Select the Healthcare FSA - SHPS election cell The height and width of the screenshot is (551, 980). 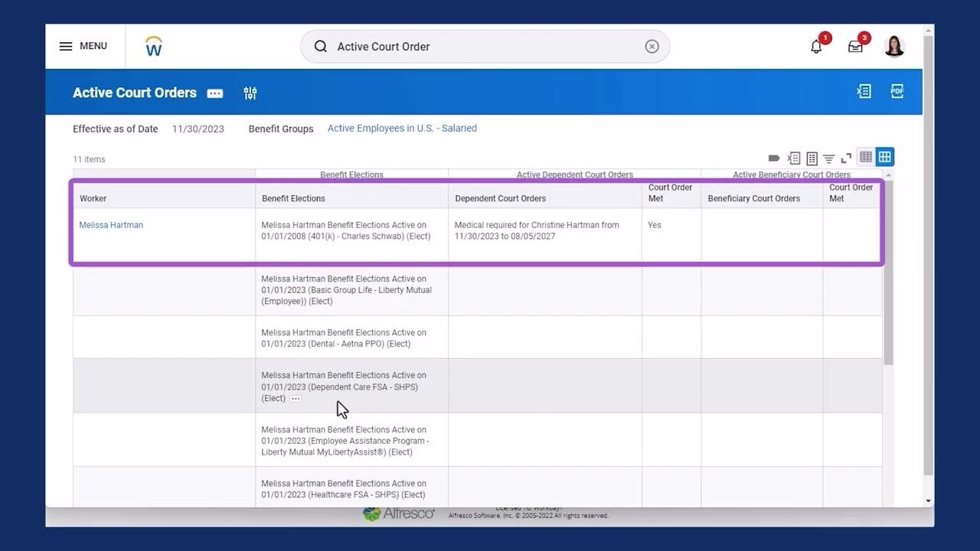point(352,488)
